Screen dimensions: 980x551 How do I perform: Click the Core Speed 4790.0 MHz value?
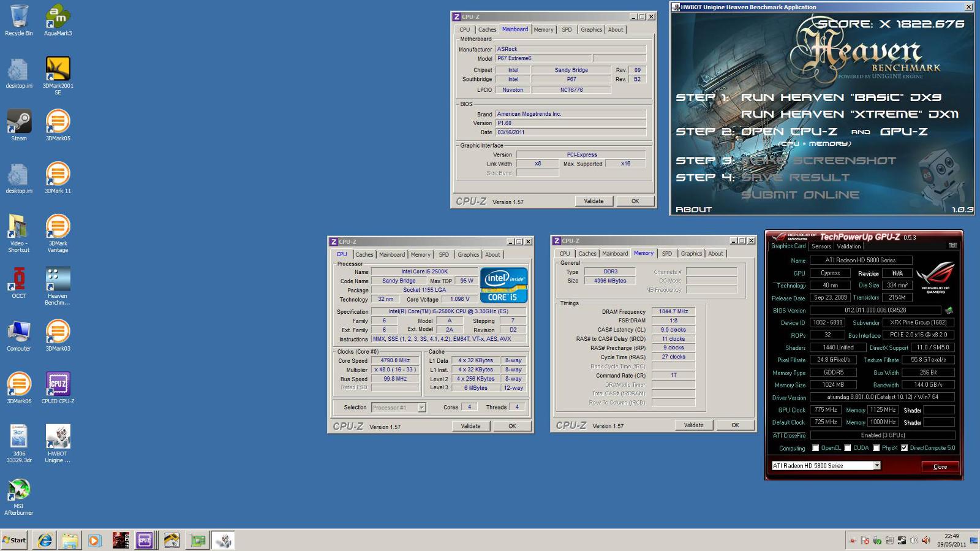click(x=395, y=360)
